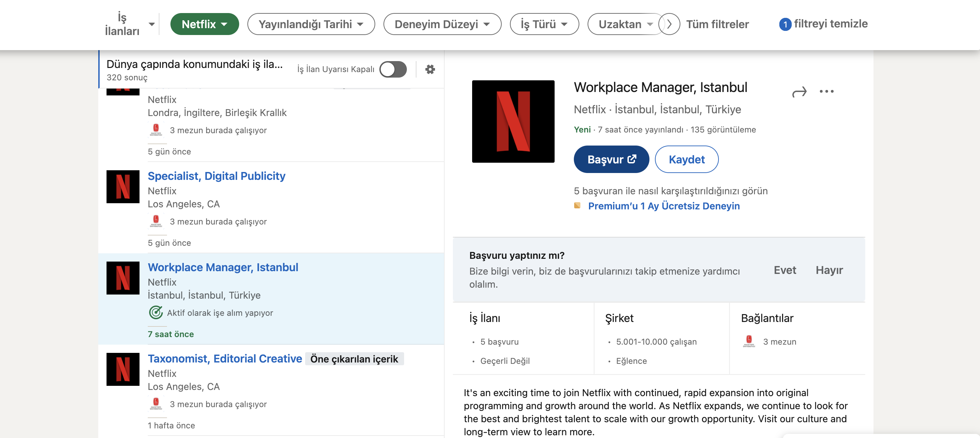Click the alumni icon in Bağlantılar section
This screenshot has width=980, height=438.
pyautogui.click(x=749, y=341)
